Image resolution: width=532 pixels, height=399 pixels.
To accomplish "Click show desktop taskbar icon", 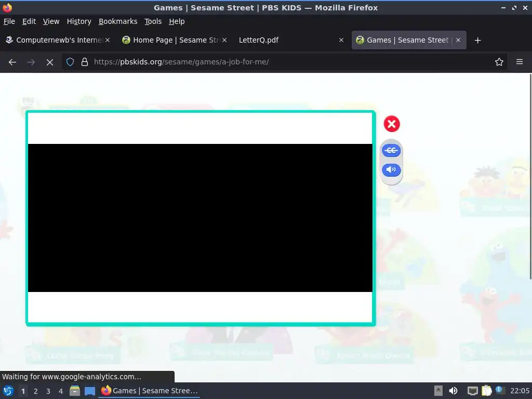I will tap(89, 391).
